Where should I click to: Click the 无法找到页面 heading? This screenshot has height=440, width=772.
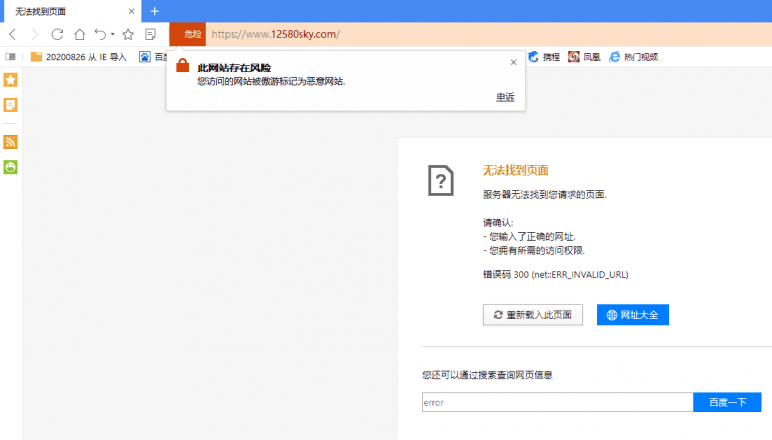pyautogui.click(x=515, y=170)
